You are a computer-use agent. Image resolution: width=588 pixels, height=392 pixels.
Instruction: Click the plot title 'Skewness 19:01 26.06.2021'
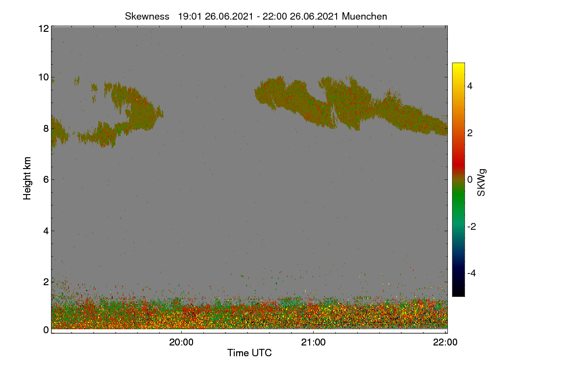(256, 16)
